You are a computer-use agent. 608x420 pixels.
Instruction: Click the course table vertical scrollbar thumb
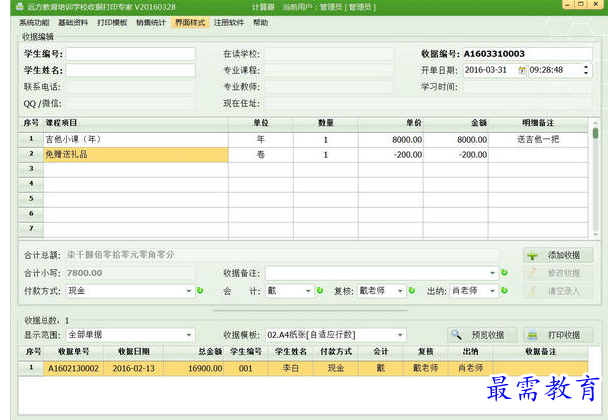click(595, 133)
